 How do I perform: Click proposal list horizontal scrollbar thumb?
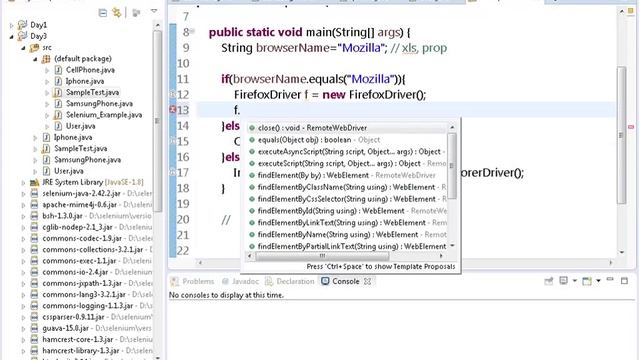point(322,256)
